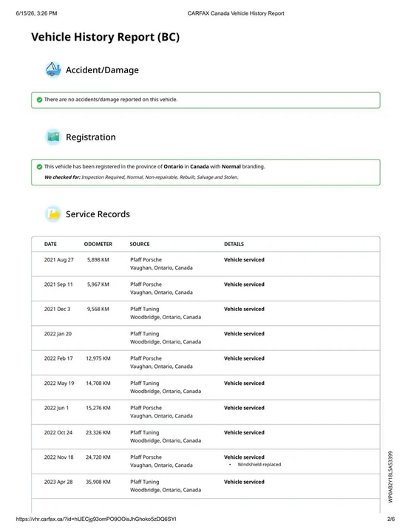Select the 23,326 KM odometer value
Viewport: 411px width, 532px height.
point(98,432)
